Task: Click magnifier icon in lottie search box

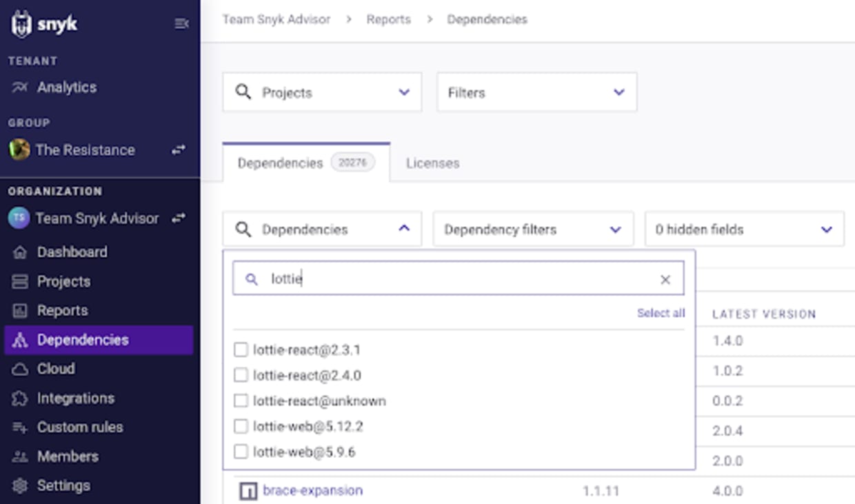Action: click(252, 279)
